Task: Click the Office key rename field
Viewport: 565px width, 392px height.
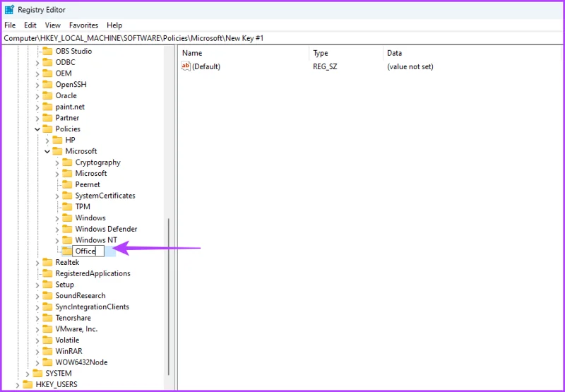Action: point(88,251)
